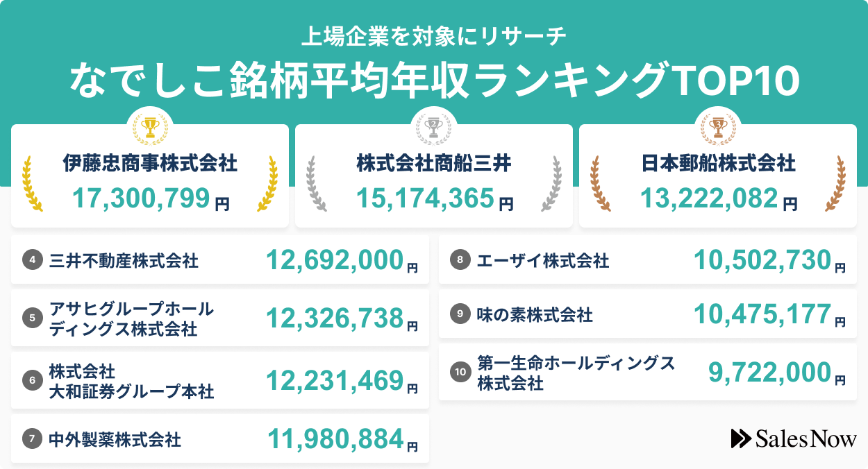
Task: Click the エーザイ株式会社 company name
Action: (x=543, y=261)
